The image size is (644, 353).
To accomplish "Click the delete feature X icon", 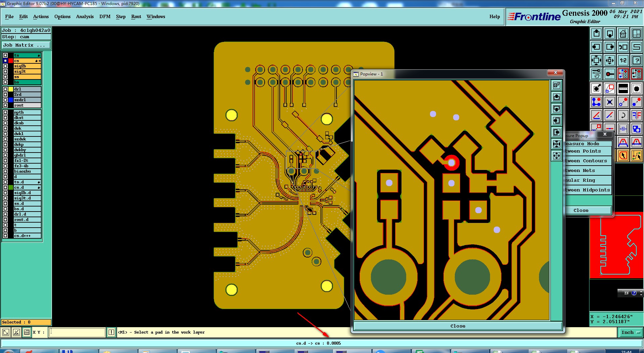I will click(x=610, y=102).
